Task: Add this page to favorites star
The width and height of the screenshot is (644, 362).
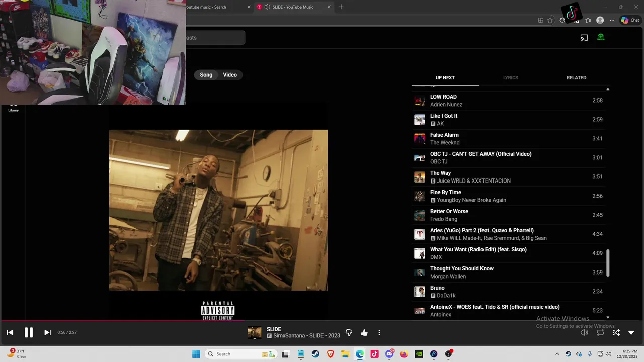Action: (550, 20)
